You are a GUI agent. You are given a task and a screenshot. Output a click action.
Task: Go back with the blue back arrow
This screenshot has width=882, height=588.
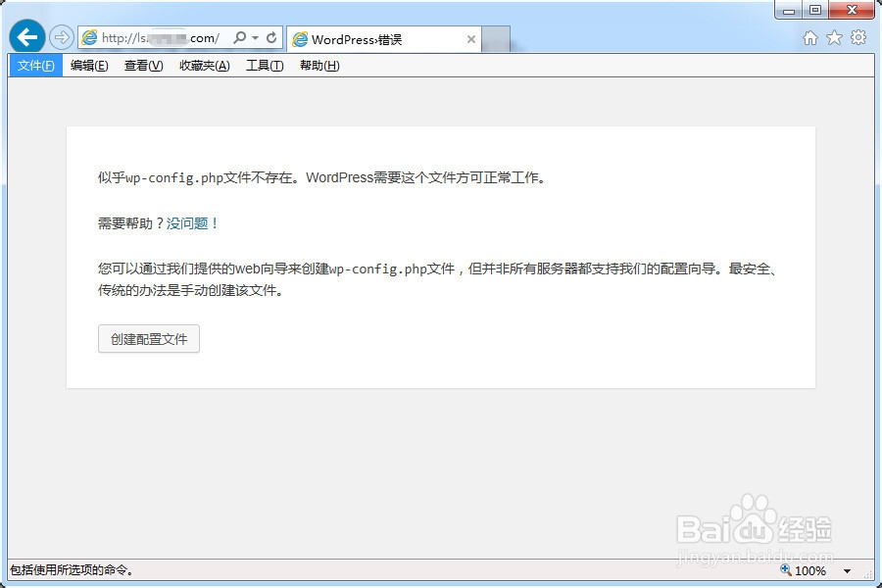click(27, 37)
